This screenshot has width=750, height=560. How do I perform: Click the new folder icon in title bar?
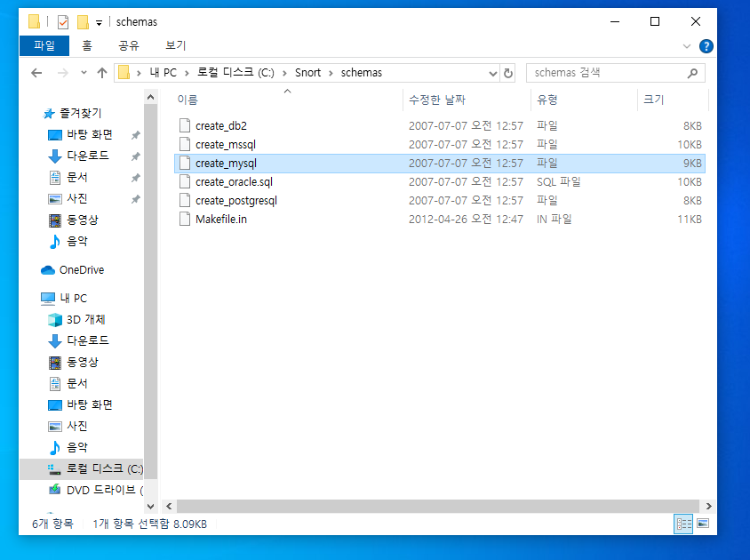point(84,22)
